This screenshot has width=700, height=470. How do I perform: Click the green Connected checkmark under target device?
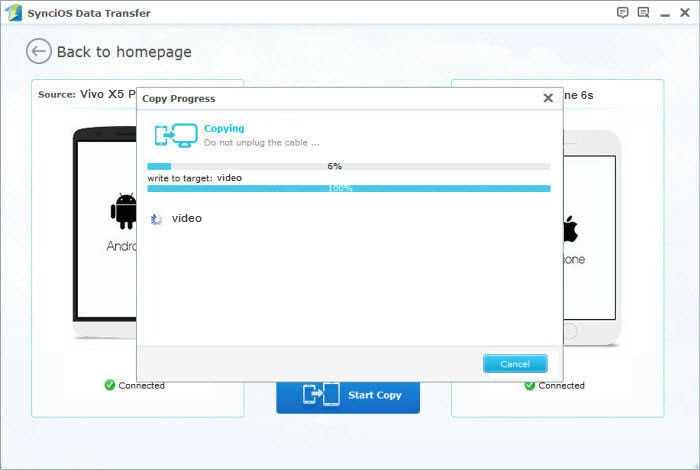click(x=530, y=385)
